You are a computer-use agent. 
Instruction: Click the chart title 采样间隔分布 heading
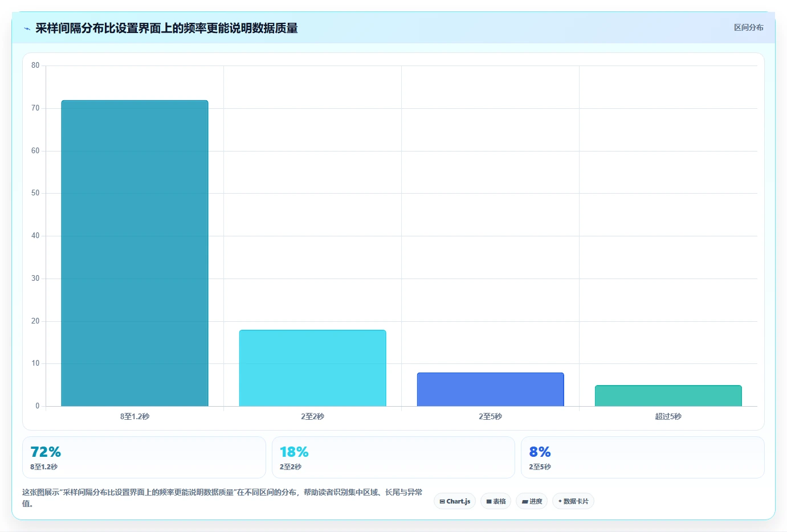[166, 28]
